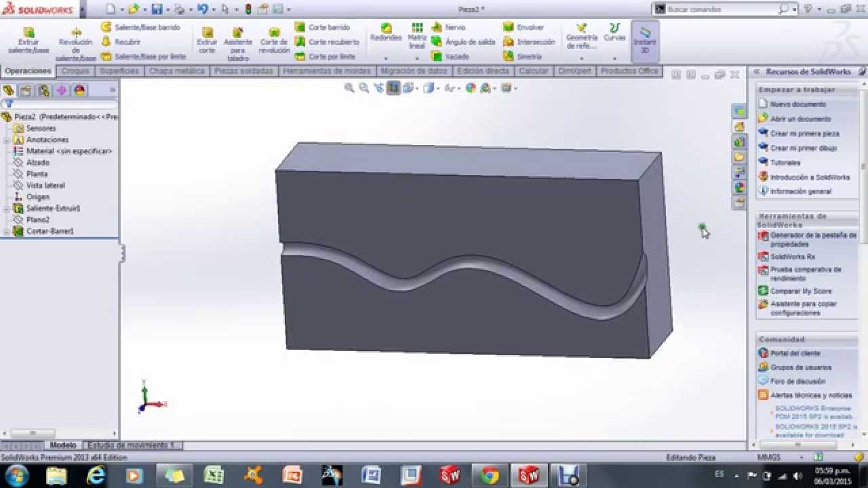
Task: Click Nuevo documento link
Action: click(x=797, y=104)
